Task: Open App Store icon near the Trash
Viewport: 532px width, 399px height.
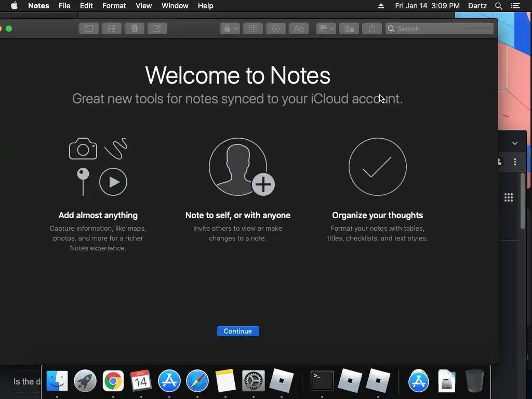Action: [418, 381]
